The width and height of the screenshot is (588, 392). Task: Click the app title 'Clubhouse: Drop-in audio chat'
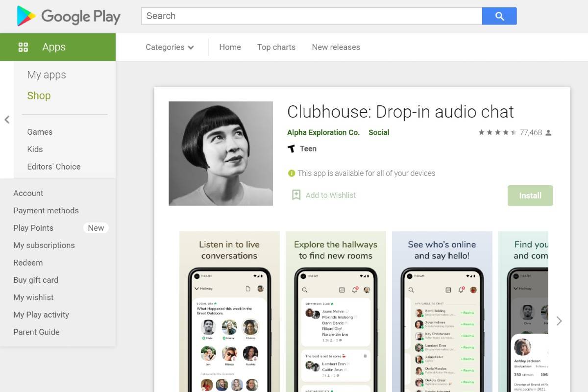(x=400, y=112)
